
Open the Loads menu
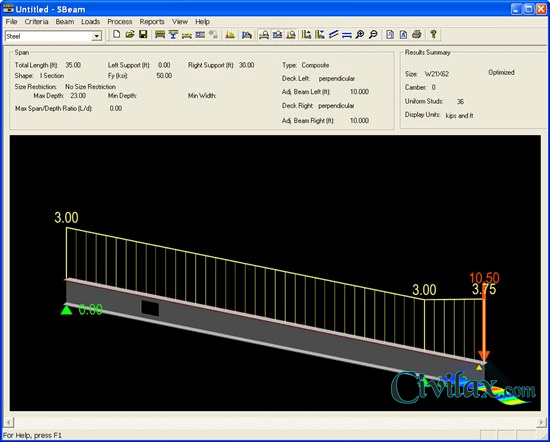pos(90,22)
